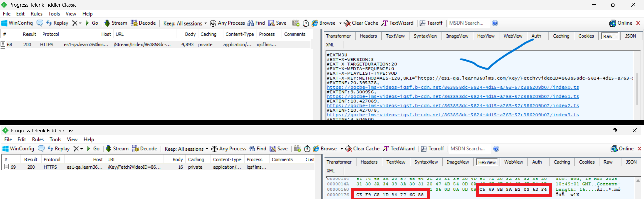Click Browse in the top window toolbar

(x=324, y=23)
